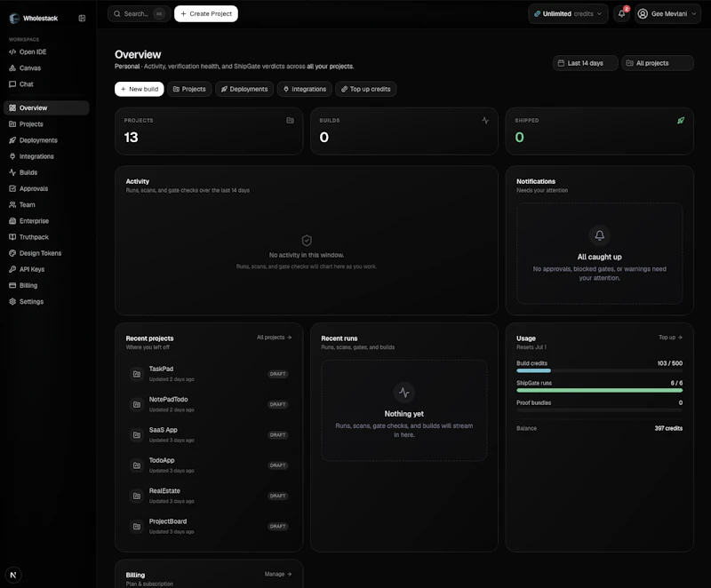Click TodoApp project folder icon

click(x=137, y=465)
